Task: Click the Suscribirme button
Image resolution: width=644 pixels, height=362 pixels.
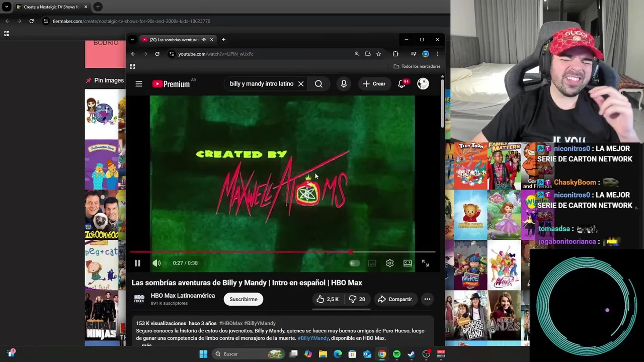Action: (244, 299)
